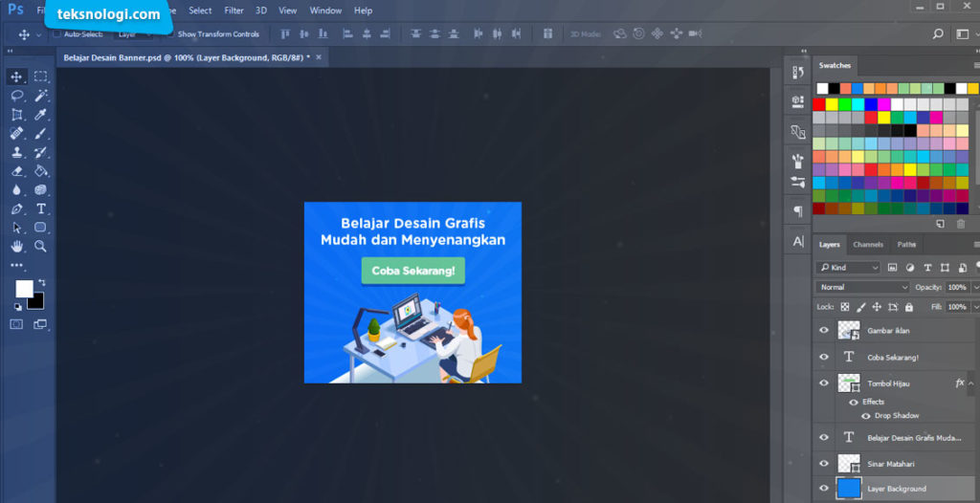980x503 pixels.
Task: Select the Tombol Hijau layer thumbnail
Action: coord(849,383)
